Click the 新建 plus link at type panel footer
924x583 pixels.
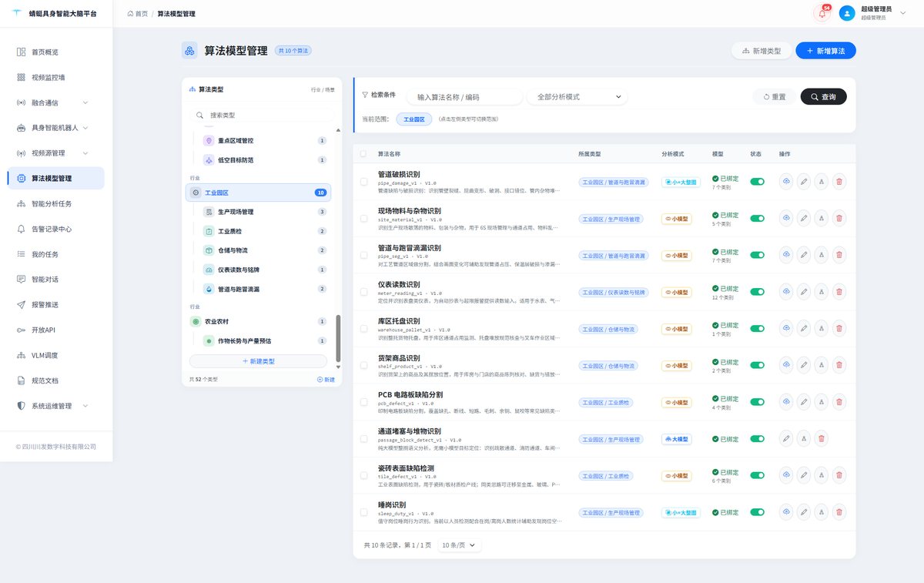click(x=326, y=380)
